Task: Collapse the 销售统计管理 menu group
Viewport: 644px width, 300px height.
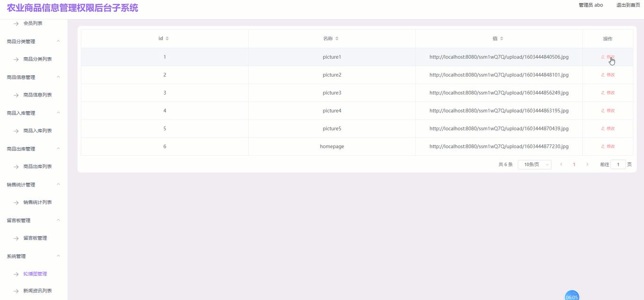Action: tap(59, 185)
